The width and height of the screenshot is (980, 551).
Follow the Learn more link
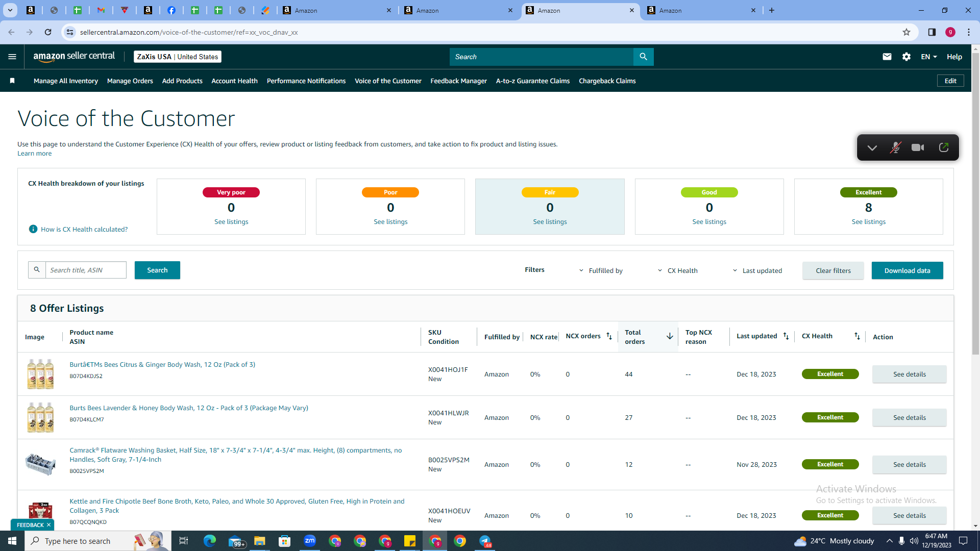tap(35, 153)
